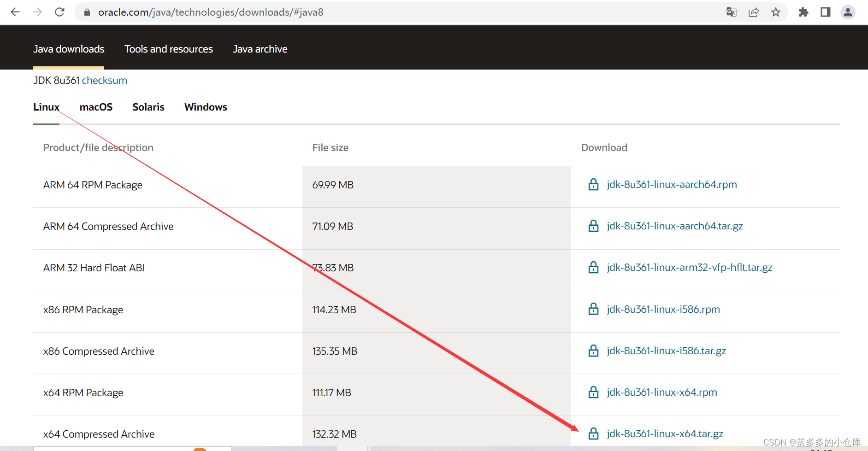Open the JDK 8u361 checksum link

[x=105, y=80]
